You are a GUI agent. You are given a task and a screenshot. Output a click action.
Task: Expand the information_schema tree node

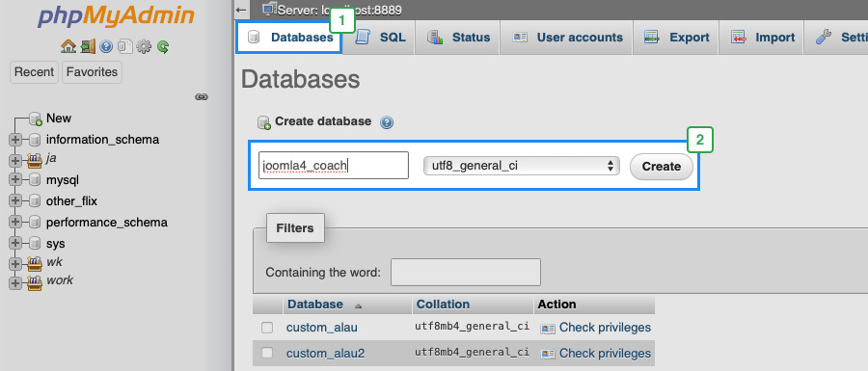pos(15,140)
